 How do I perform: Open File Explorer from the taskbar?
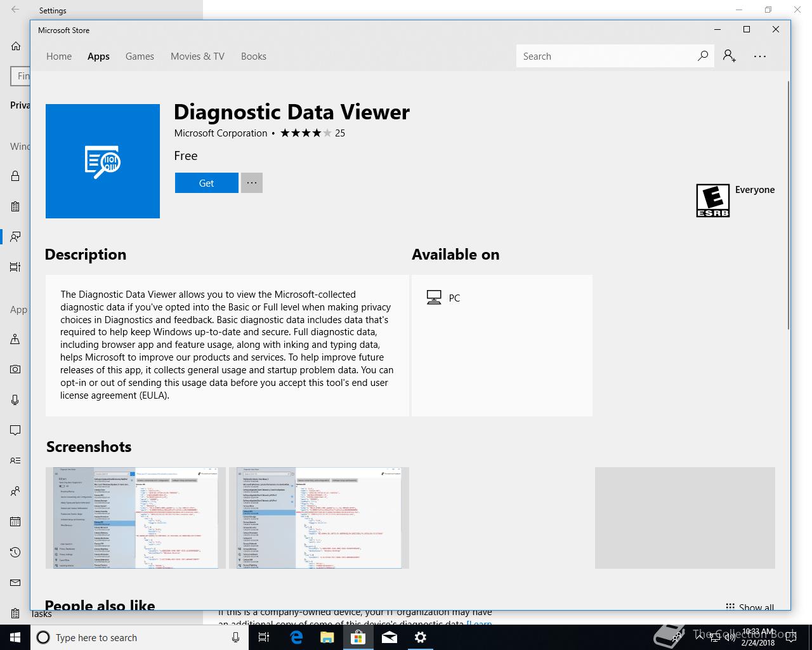(x=327, y=637)
